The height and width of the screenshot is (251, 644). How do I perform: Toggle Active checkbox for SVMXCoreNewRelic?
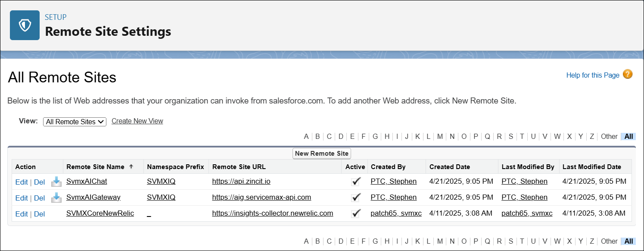pyautogui.click(x=356, y=213)
